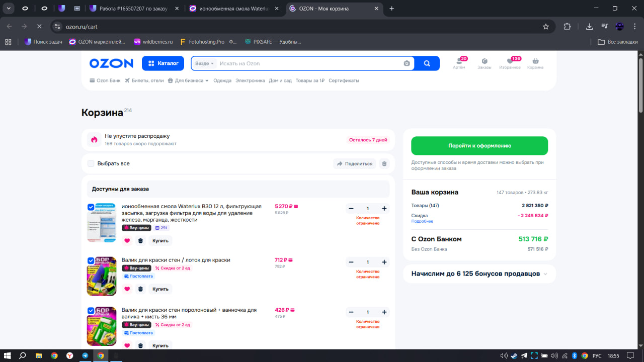Delete selected items with the trash icon beside Поделиться
Image resolution: width=644 pixels, height=362 pixels.
pyautogui.click(x=384, y=163)
